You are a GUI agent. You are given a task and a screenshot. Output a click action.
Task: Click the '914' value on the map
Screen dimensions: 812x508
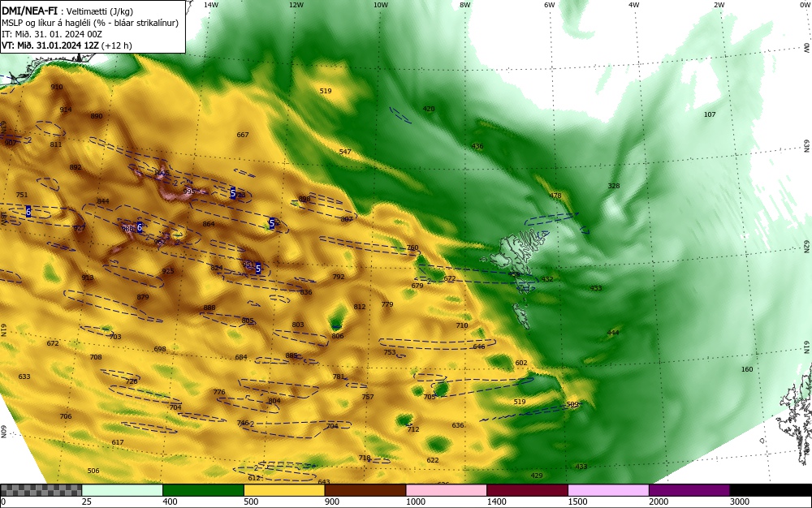click(66, 110)
